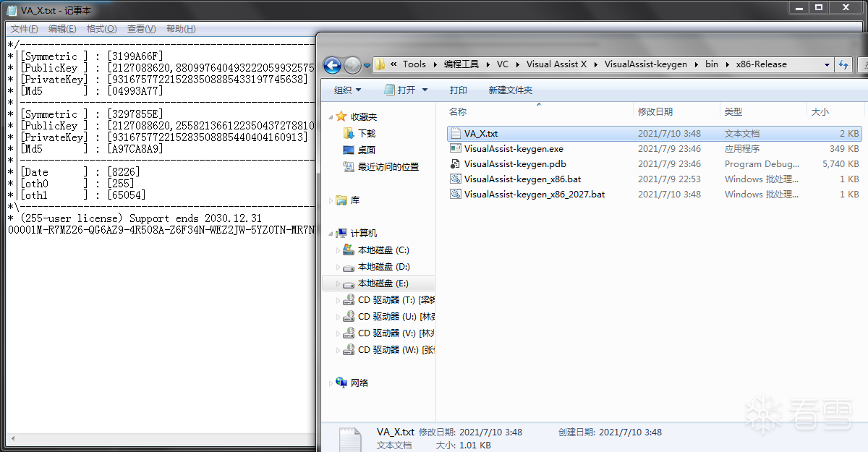
Task: Select CD 驱动器 (V:) in tree
Action: 396,333
